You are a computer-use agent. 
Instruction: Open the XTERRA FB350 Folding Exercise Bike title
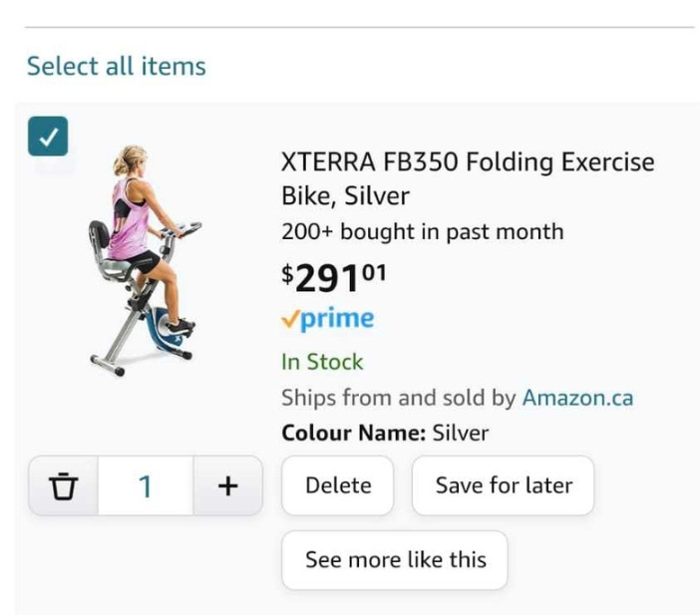(x=468, y=178)
